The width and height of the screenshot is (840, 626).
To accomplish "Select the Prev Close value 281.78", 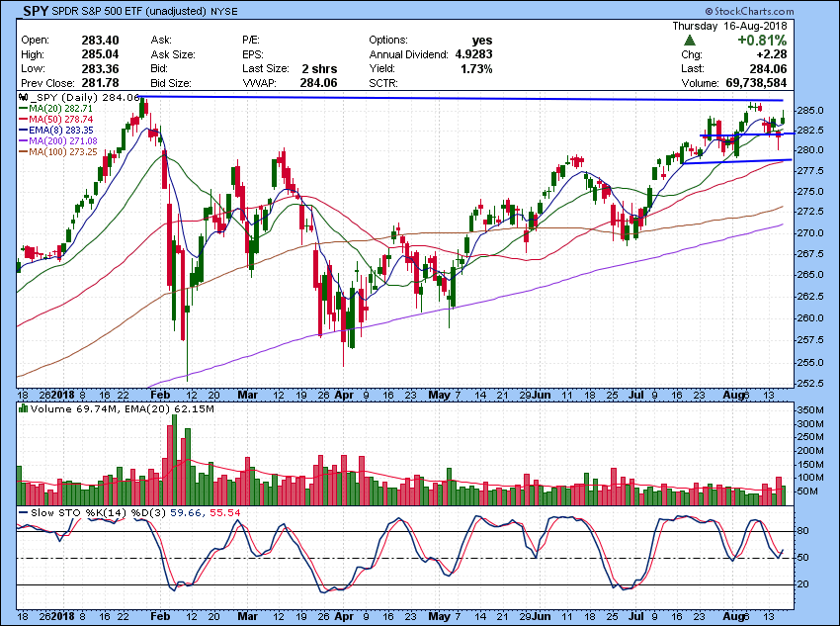I will coord(100,83).
